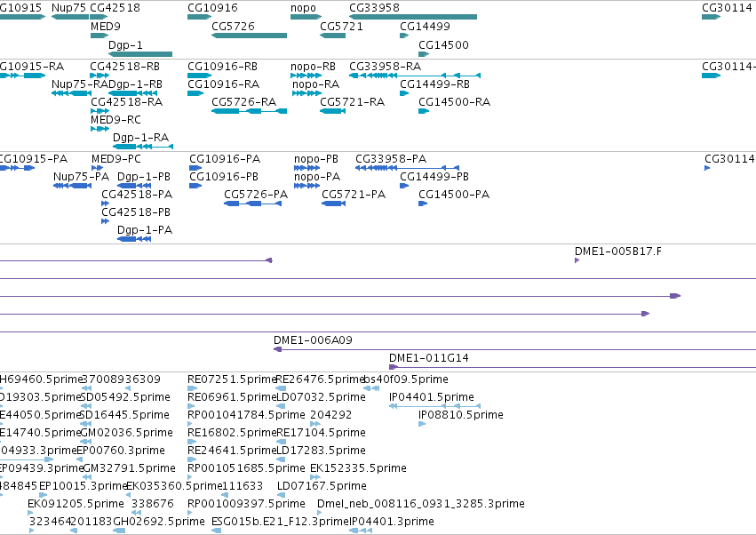Click transcript nopo-RB
Viewport: 756px width, 535px height.
click(x=313, y=66)
